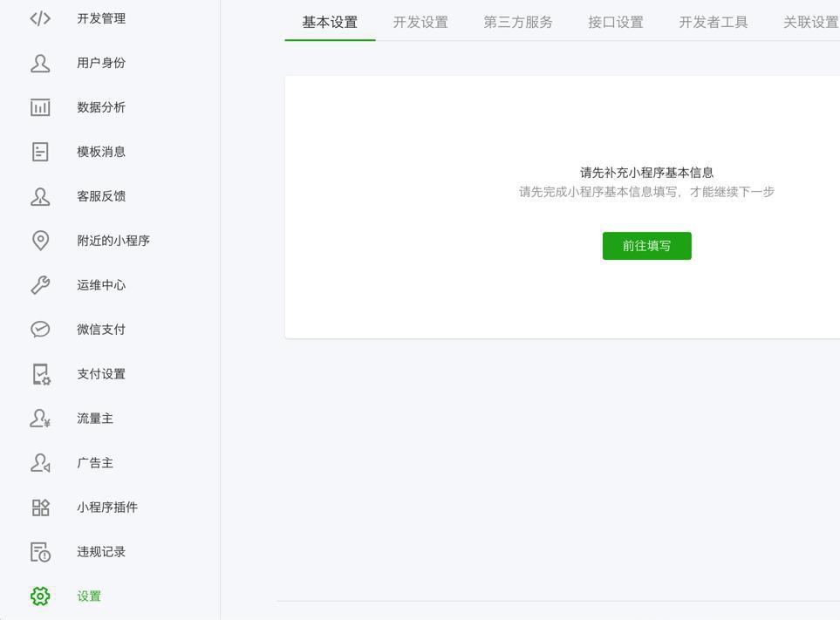The height and width of the screenshot is (620, 840).
Task: Select 流量主 menu entry
Action: pyautogui.click(x=95, y=419)
